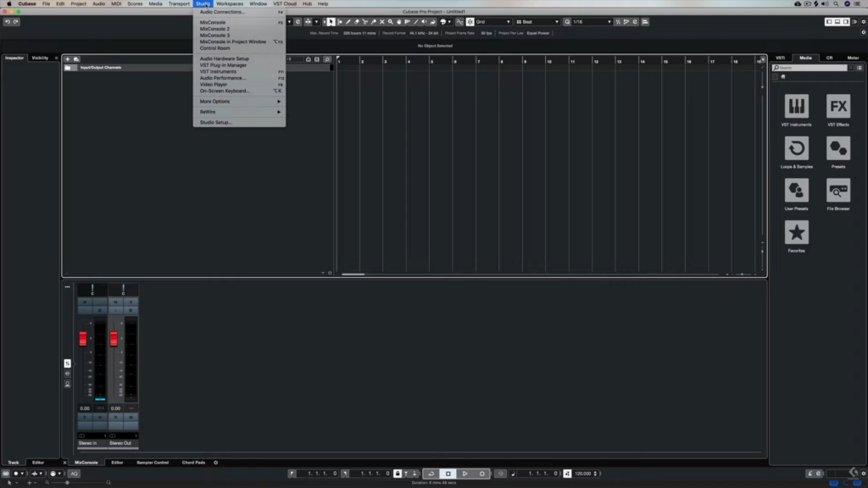Open the Loops & Samples tile
This screenshot has width=868, height=488.
(797, 148)
